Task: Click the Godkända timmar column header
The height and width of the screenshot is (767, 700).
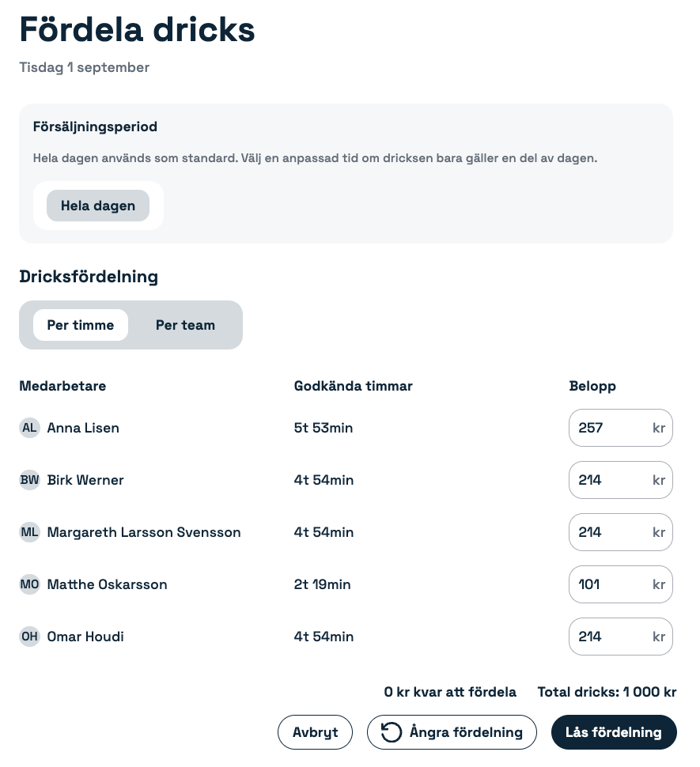Action: coord(354,386)
